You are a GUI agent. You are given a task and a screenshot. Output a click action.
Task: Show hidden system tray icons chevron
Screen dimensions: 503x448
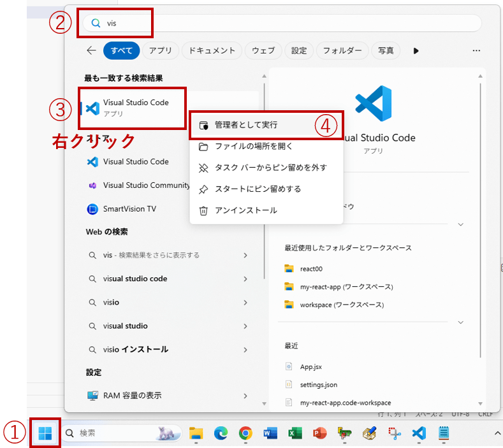pos(497,433)
